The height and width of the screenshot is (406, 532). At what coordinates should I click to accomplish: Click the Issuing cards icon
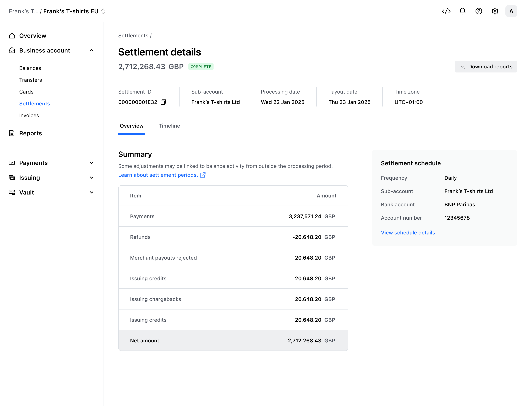click(12, 178)
